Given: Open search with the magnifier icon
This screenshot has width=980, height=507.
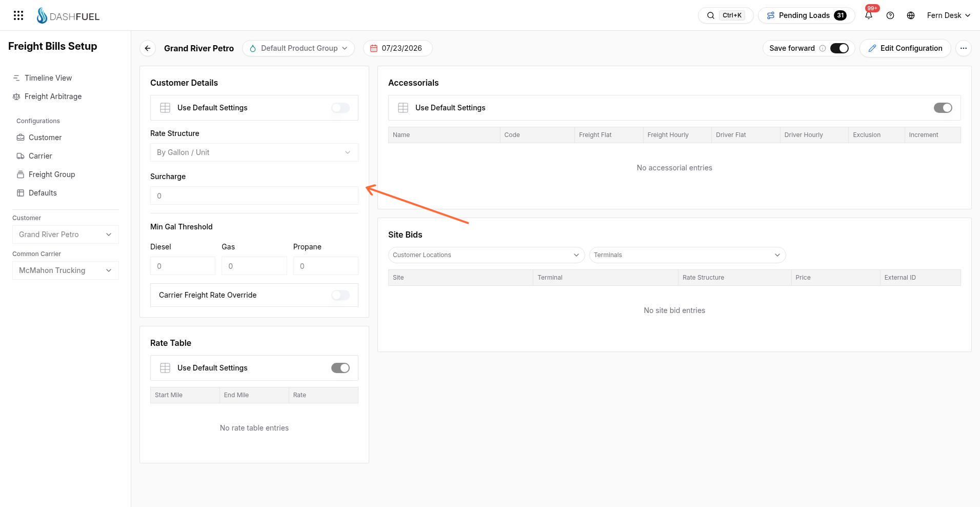Looking at the screenshot, I should point(711,15).
